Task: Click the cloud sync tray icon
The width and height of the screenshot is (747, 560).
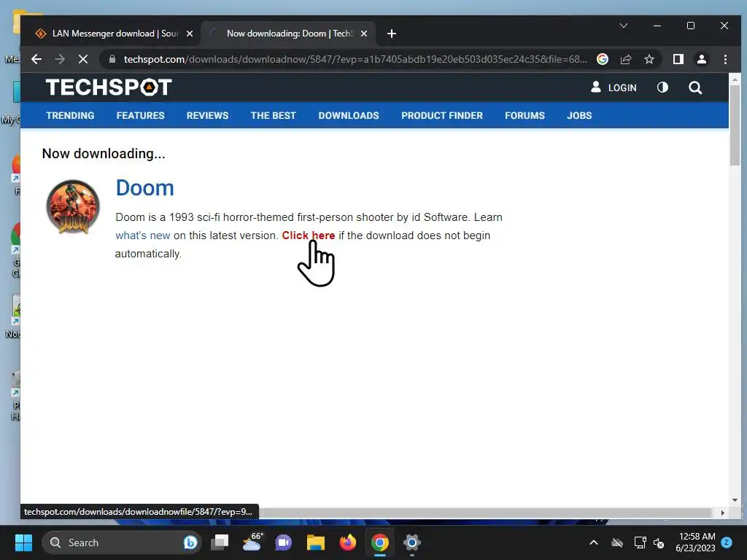Action: tap(617, 542)
